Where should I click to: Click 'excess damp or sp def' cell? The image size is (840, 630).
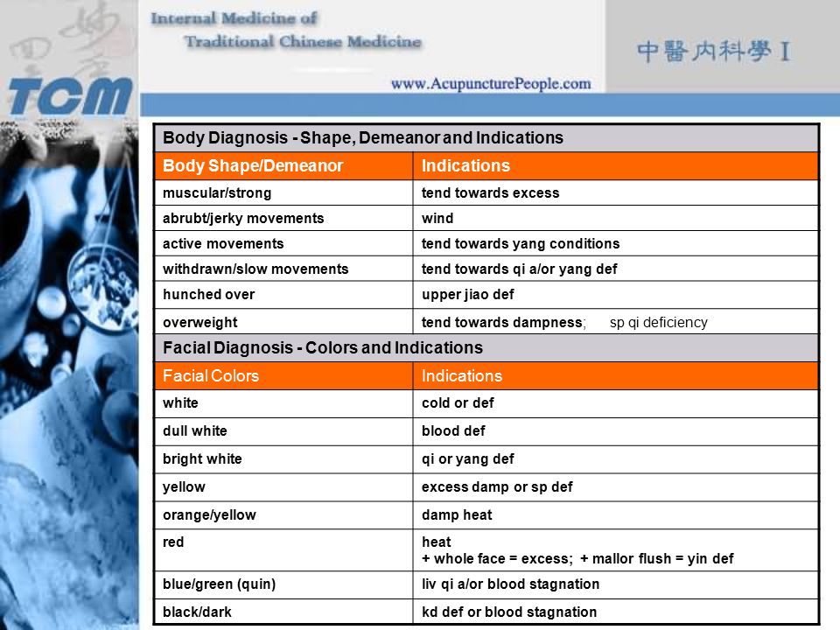615,487
